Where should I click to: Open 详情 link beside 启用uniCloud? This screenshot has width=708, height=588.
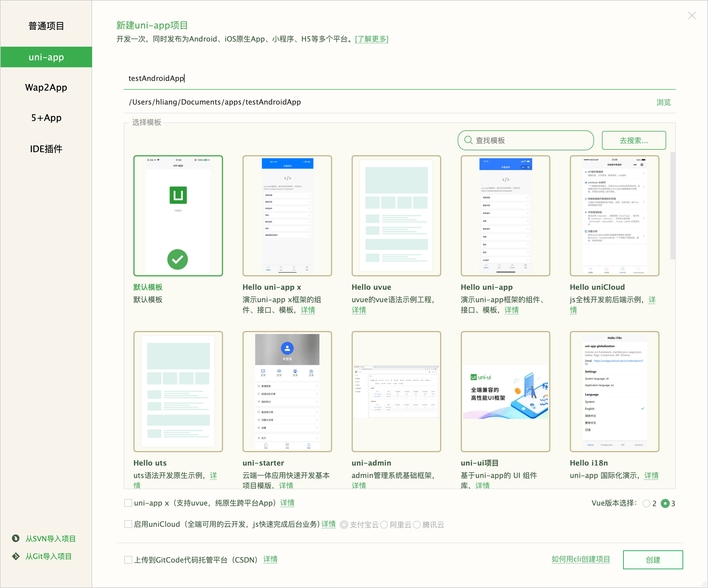click(x=328, y=524)
